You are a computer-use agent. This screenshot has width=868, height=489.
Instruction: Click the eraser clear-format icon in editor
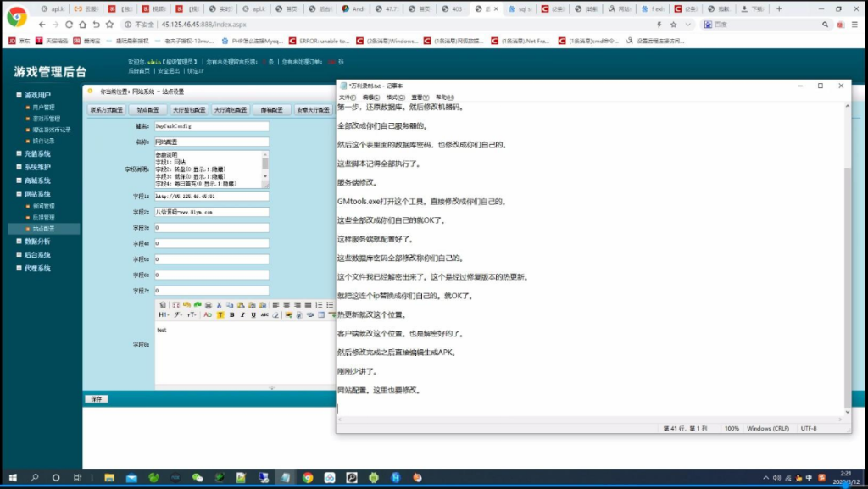point(275,315)
